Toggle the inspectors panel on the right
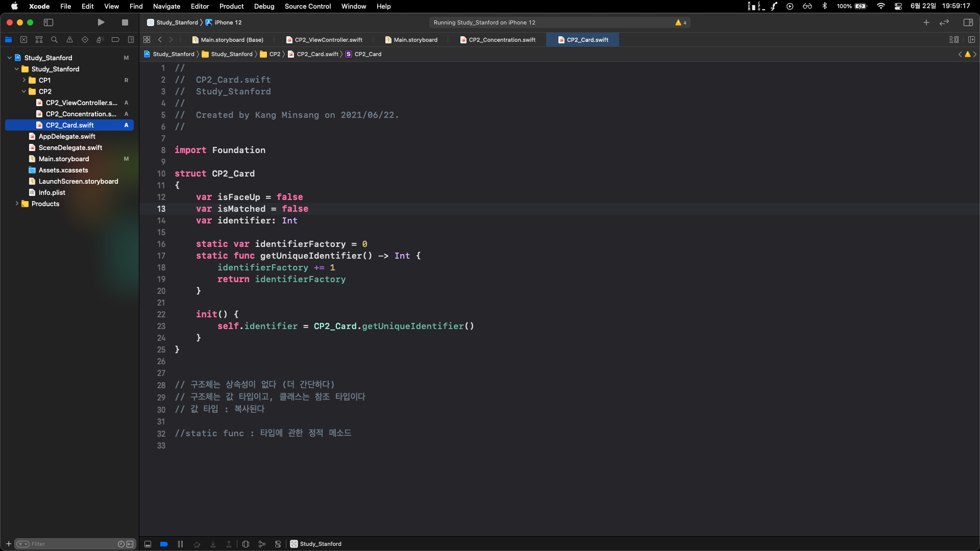 968,22
